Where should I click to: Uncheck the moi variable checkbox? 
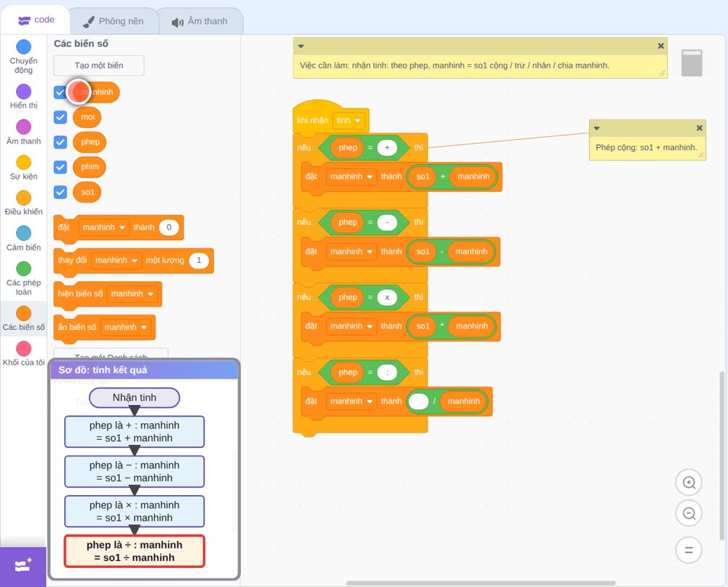tap(60, 117)
